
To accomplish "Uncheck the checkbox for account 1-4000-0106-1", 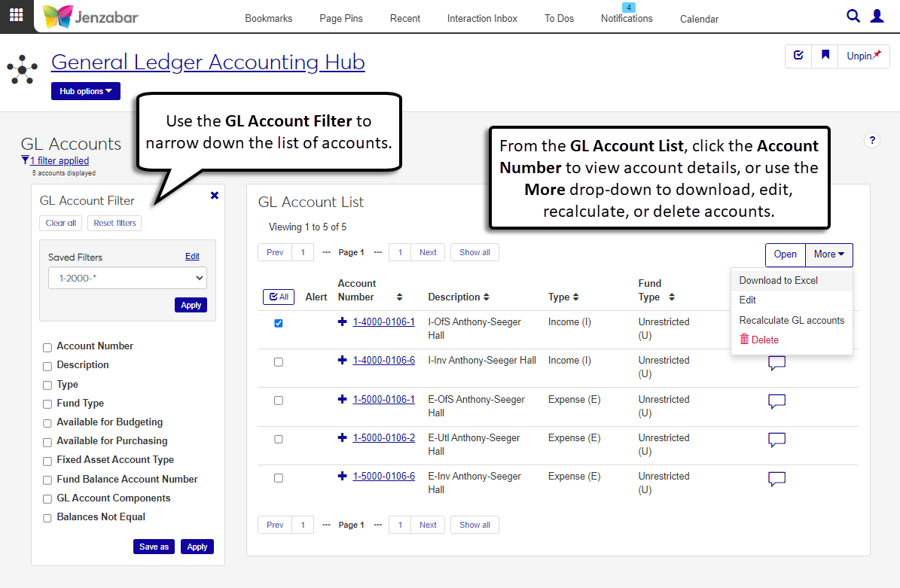I will click(x=279, y=323).
